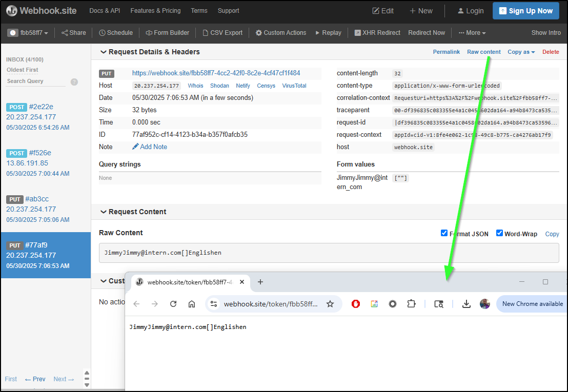Select POST request #f526e
Viewport: 568px width, 392px height.
46,163
